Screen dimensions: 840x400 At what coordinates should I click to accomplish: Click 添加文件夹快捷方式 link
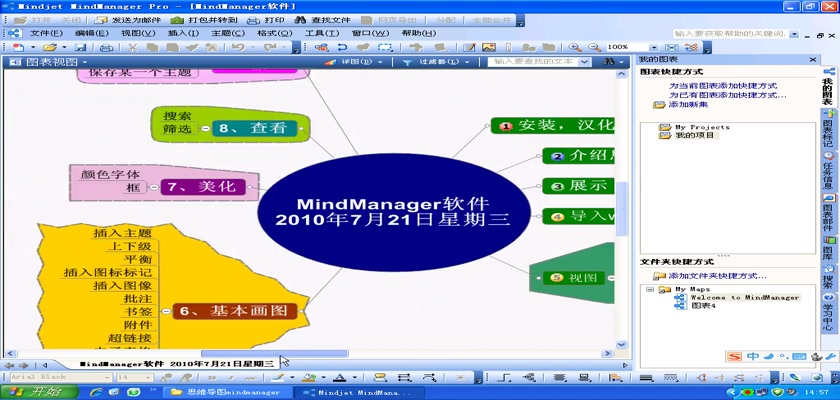pos(717,276)
